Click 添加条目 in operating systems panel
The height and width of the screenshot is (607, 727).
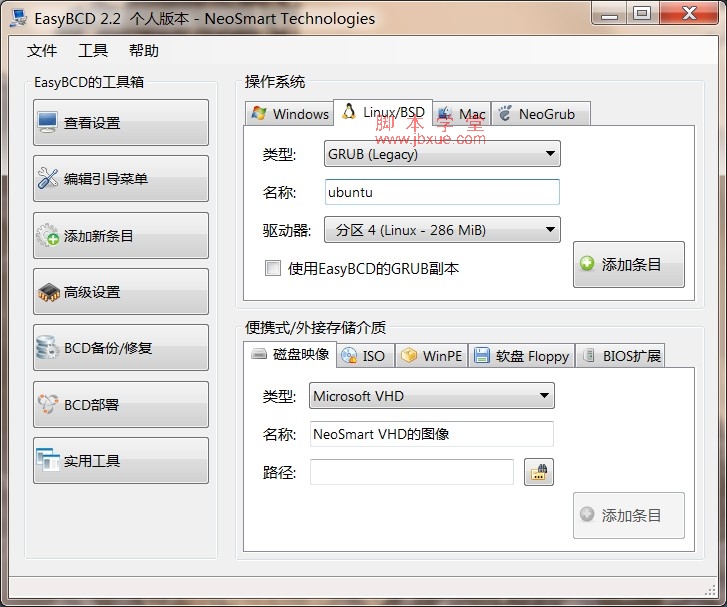629,264
